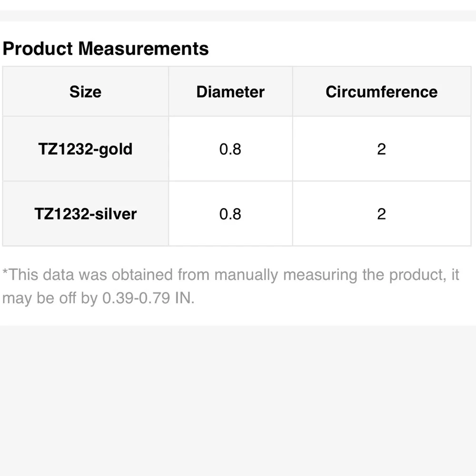This screenshot has width=476, height=476.
Task: Click the empty gray area below the note
Action: pos(238,400)
